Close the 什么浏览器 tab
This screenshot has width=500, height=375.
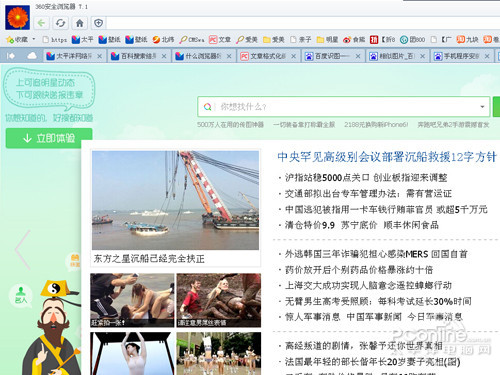point(229,56)
